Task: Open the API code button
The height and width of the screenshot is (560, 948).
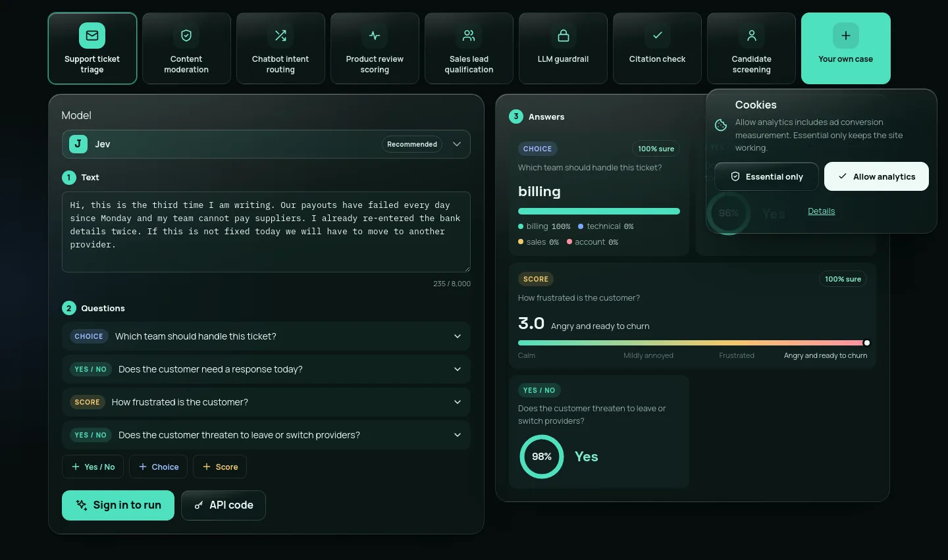Action: click(223, 505)
